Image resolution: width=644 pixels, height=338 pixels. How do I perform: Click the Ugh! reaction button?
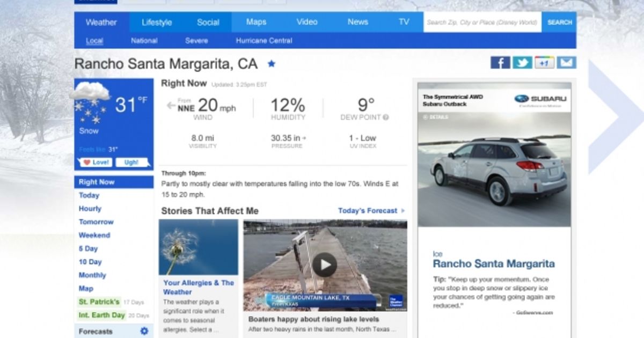click(130, 161)
